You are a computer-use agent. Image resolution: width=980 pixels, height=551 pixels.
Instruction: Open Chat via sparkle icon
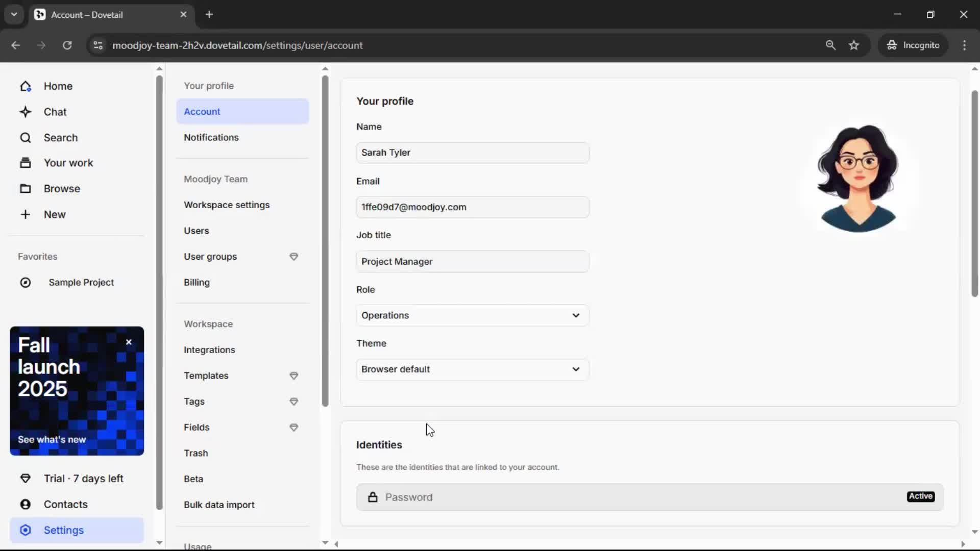pos(26,112)
